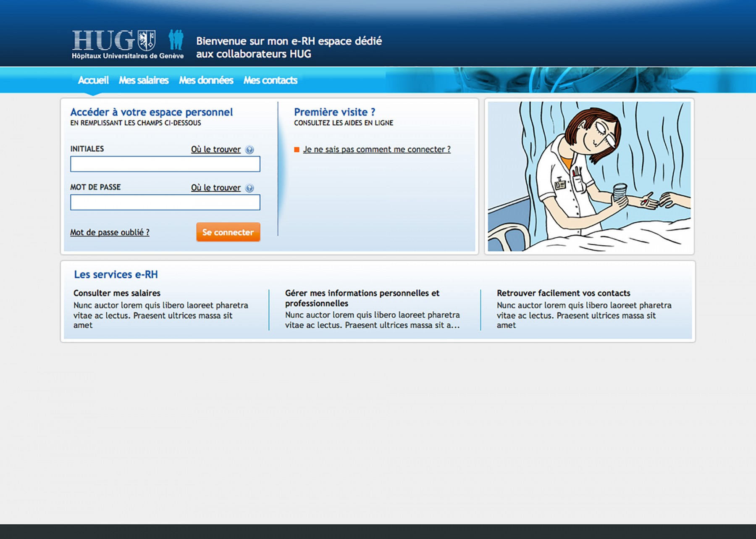The width and height of the screenshot is (756, 539).
Task: Click the nurse illustration image
Action: [589, 176]
